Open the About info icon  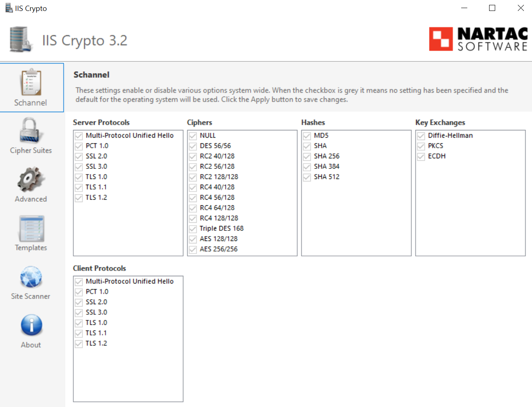[31, 325]
